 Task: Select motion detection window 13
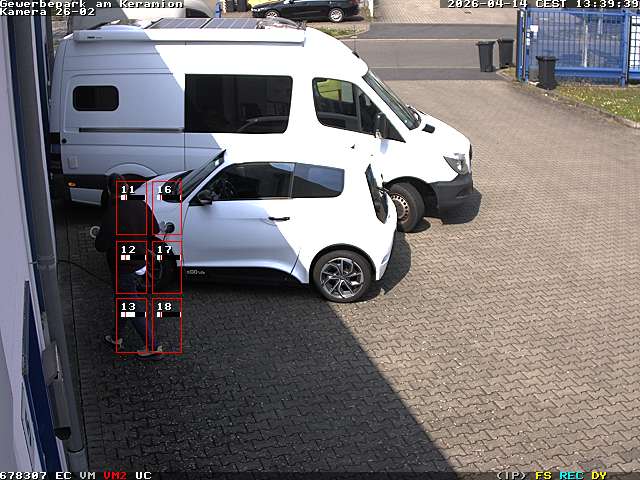(x=131, y=326)
